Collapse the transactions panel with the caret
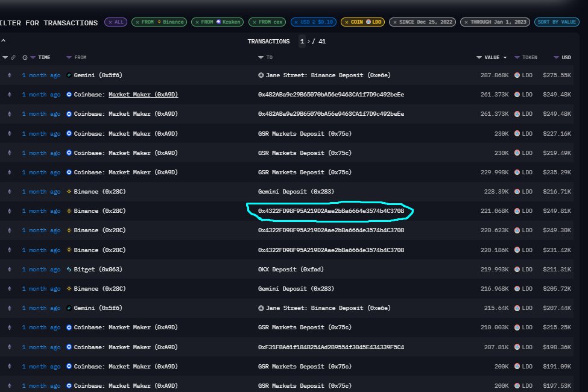This screenshot has height=392, width=588. point(4,40)
